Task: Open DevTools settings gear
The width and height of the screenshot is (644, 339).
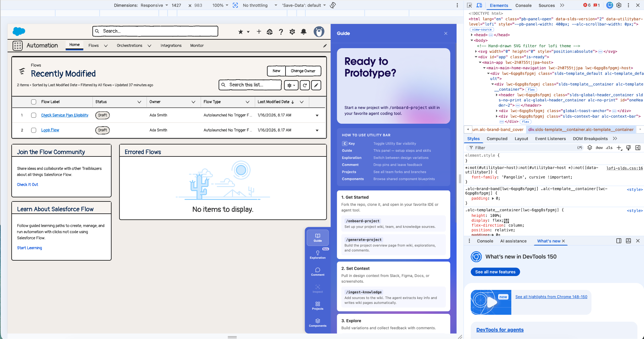Action: 619,5
